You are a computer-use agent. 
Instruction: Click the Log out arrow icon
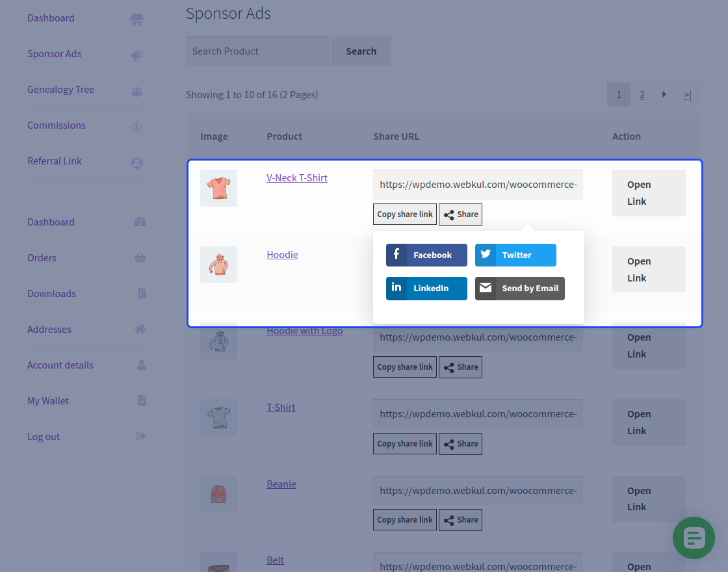[x=140, y=436]
